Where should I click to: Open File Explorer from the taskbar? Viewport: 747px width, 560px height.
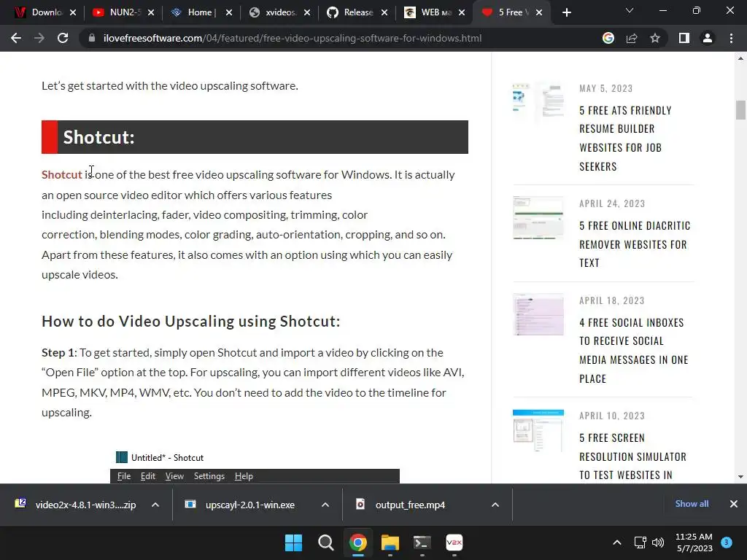click(x=390, y=542)
